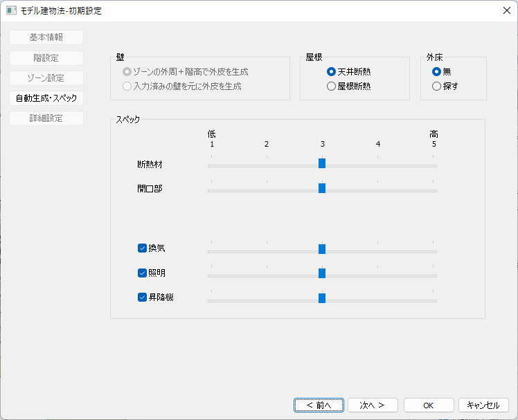
Task: Select the 基本情報 step tab
Action: click(46, 37)
